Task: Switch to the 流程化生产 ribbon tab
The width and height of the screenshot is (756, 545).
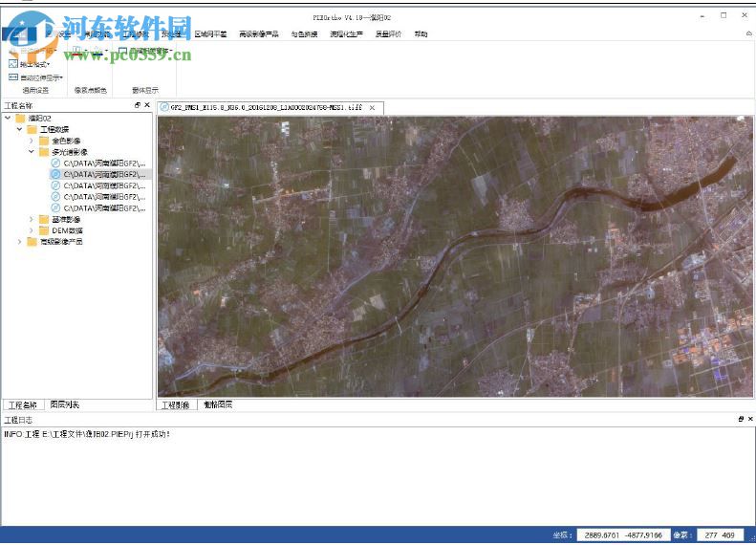Action: point(346,33)
